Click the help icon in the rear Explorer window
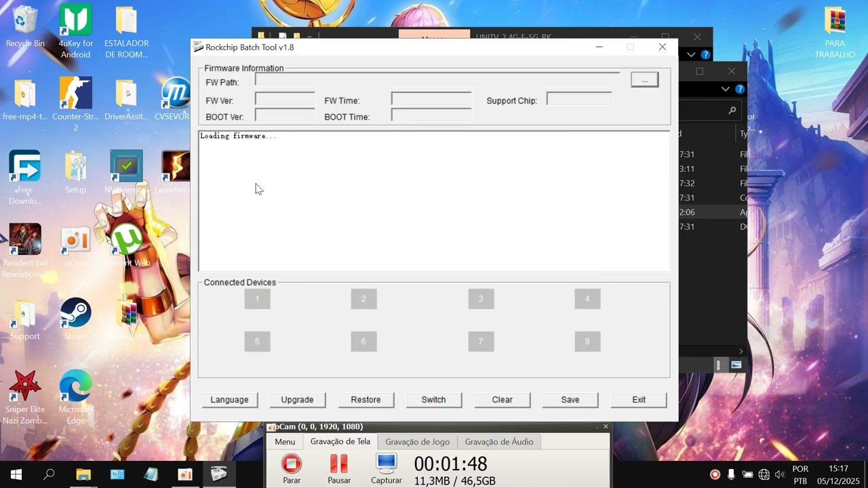The image size is (868, 488). 706,54
